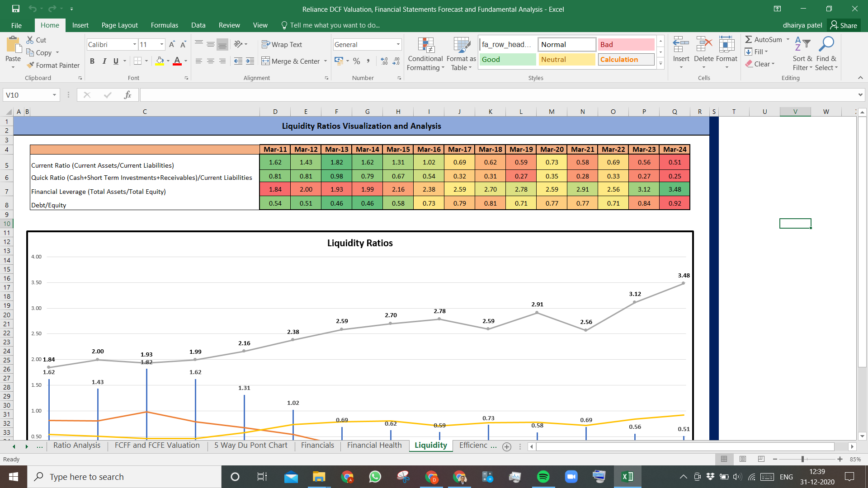Open font color dropdown arrow

[186, 61]
